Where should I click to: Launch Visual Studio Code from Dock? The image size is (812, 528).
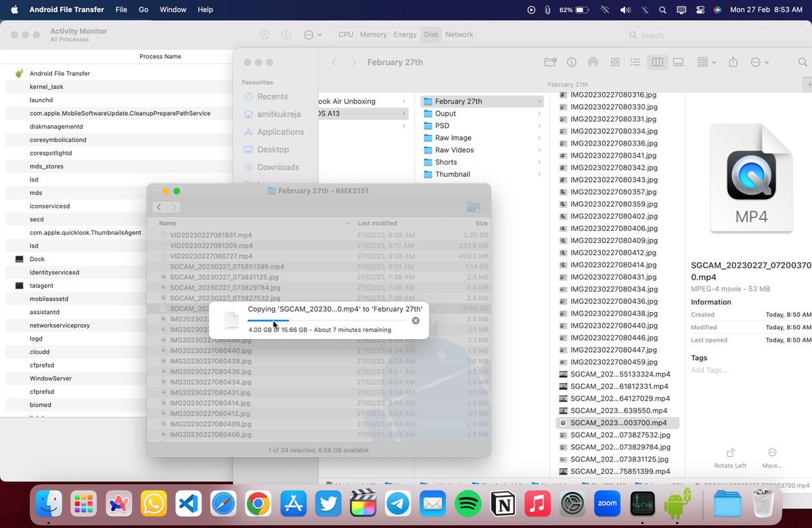tap(189, 504)
